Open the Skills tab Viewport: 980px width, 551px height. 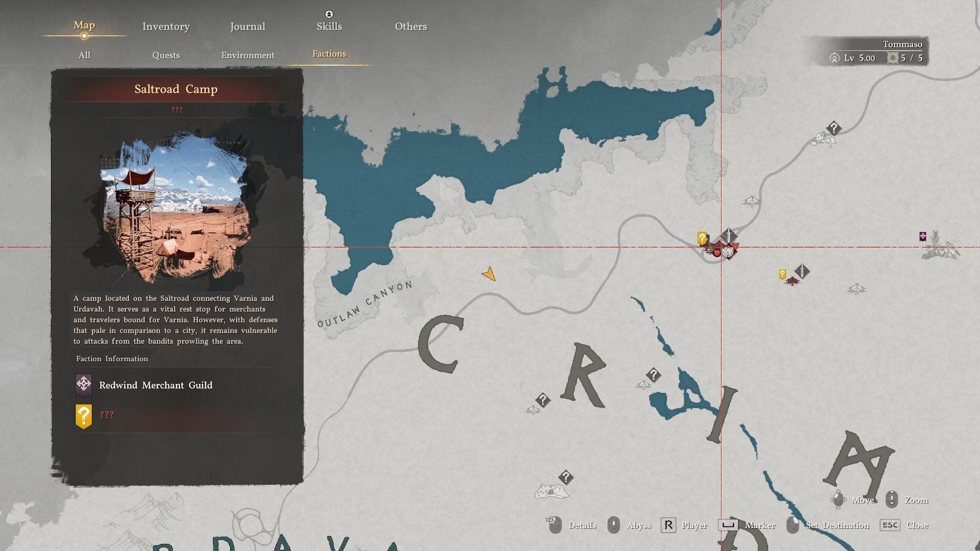point(329,27)
